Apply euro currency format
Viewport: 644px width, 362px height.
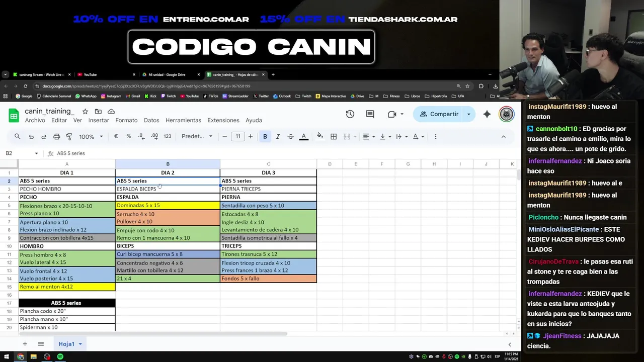tap(116, 136)
